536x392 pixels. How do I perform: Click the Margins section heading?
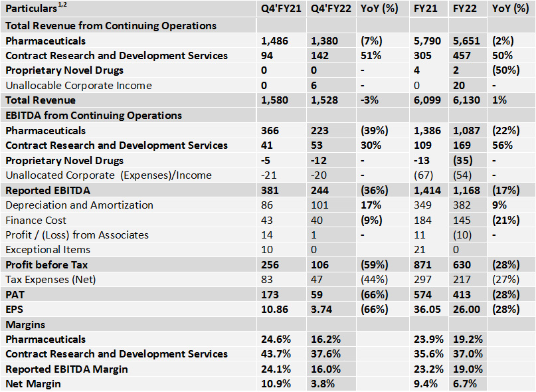click(25, 325)
